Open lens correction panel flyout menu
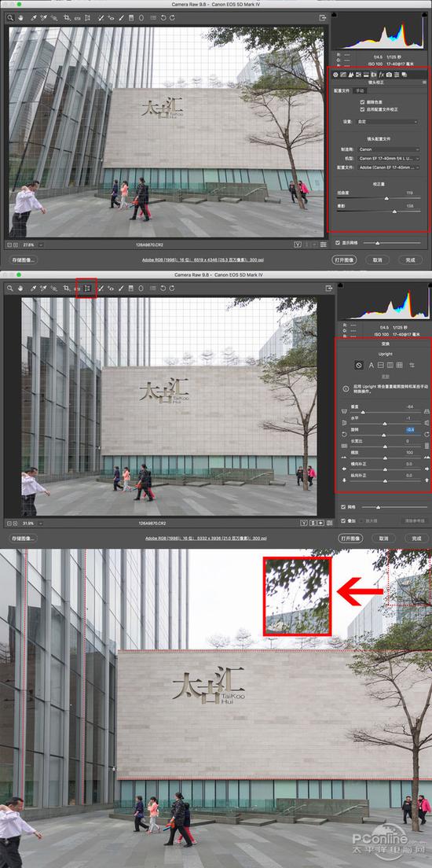 424,83
